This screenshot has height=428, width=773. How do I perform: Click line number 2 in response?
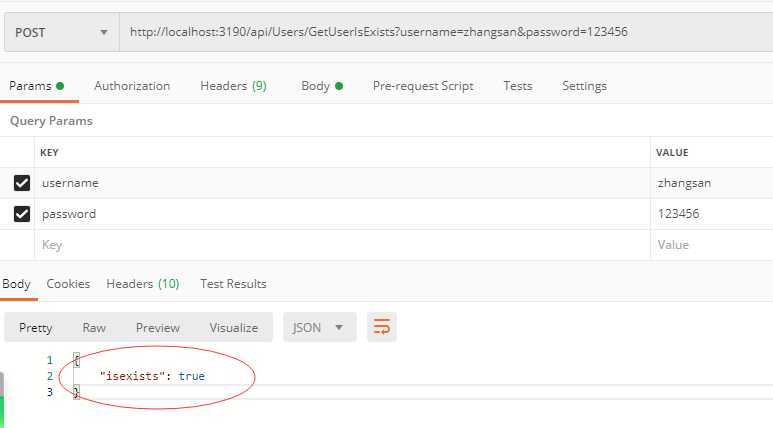point(50,376)
